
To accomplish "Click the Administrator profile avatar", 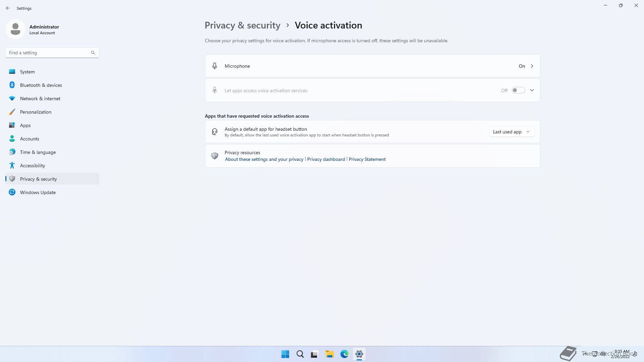I will (x=15, y=29).
